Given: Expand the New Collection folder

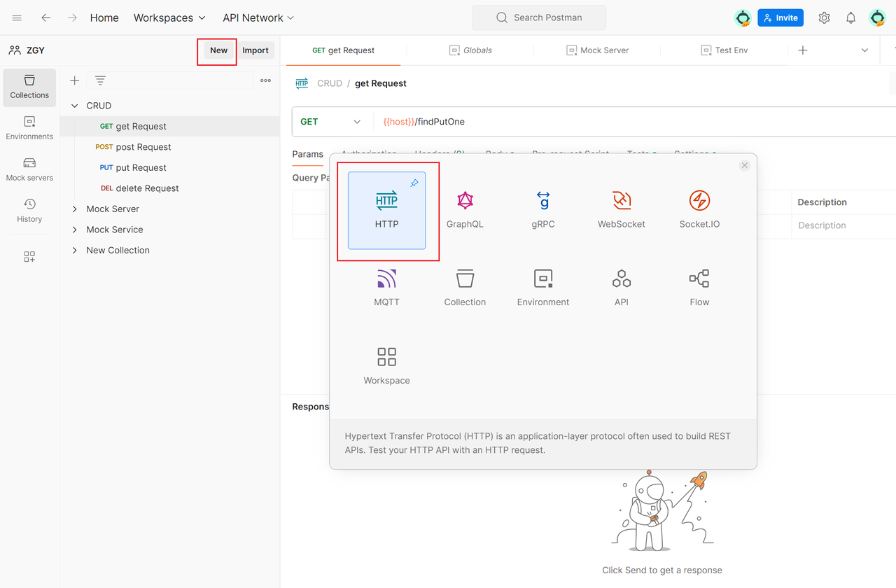Looking at the screenshot, I should click(74, 250).
